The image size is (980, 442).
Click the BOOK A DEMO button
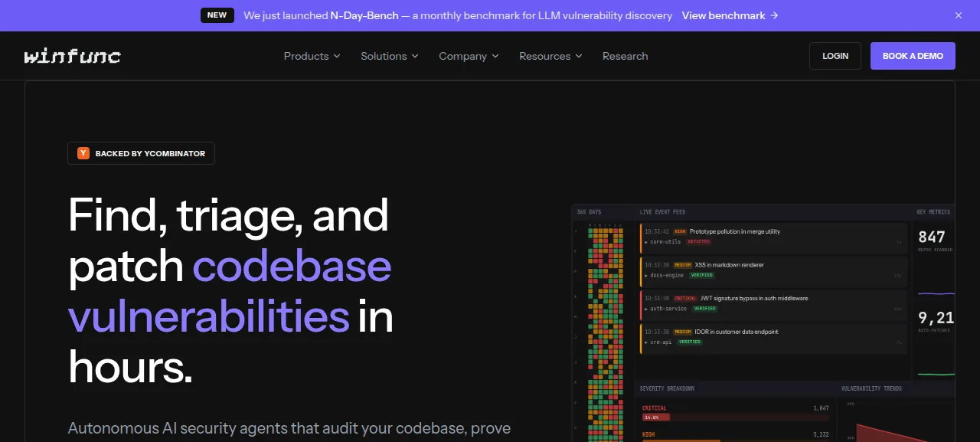(913, 56)
